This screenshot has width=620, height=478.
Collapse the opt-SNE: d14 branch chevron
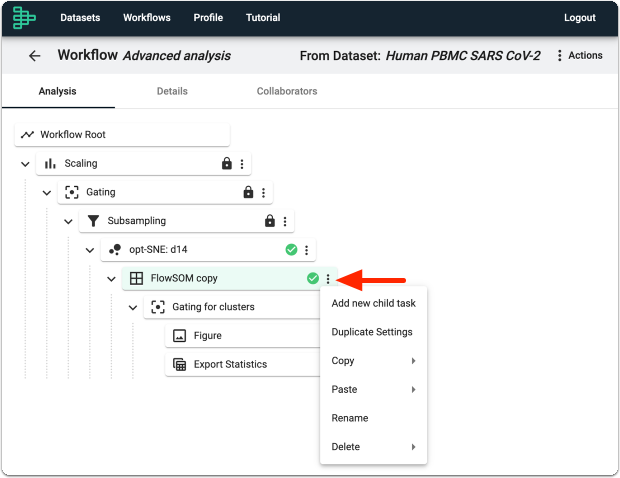[x=90, y=250]
